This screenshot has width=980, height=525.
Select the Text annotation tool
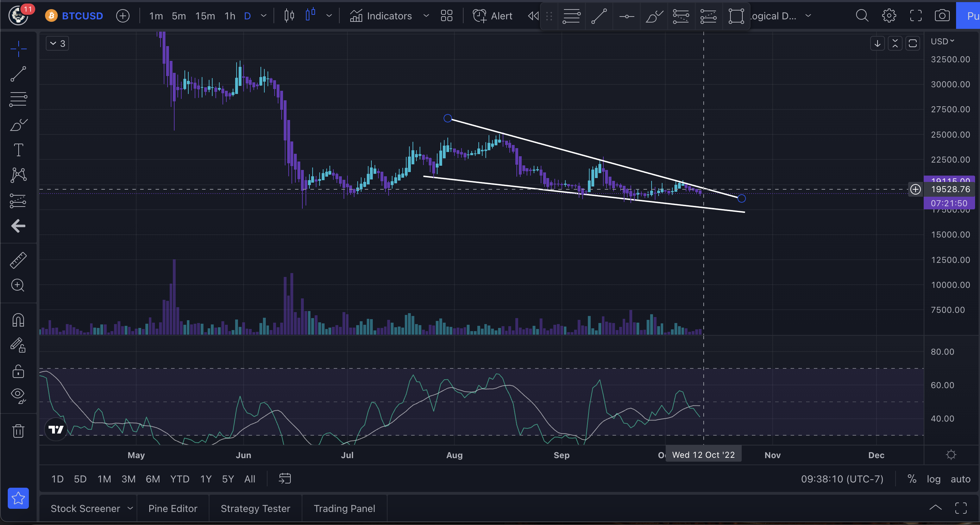tap(18, 150)
